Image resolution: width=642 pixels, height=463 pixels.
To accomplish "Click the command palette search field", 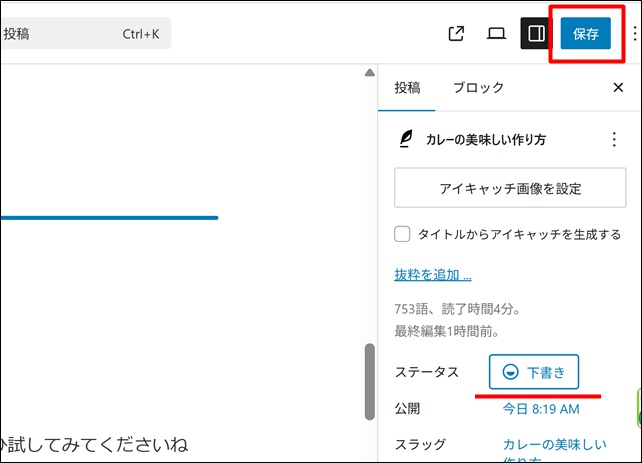I will tap(85, 33).
